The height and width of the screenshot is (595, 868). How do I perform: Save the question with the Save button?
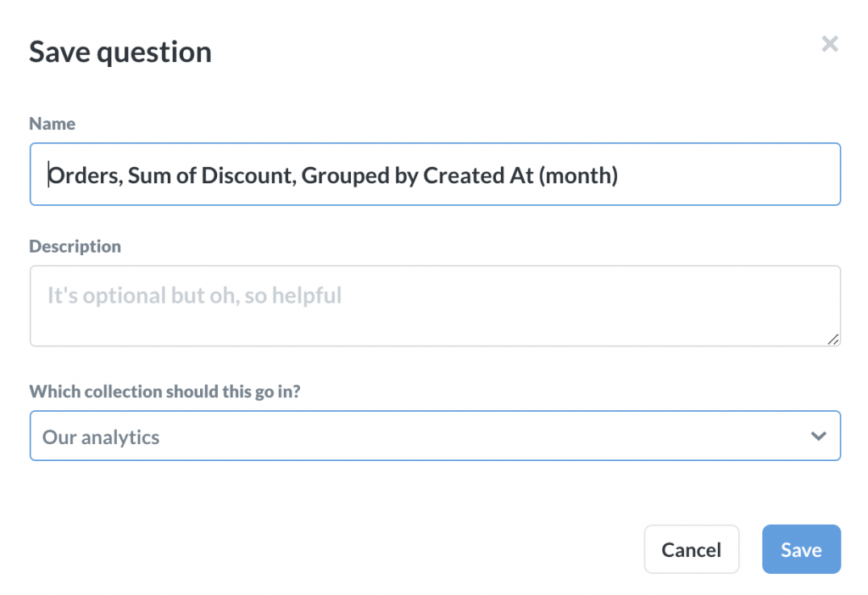[801, 549]
